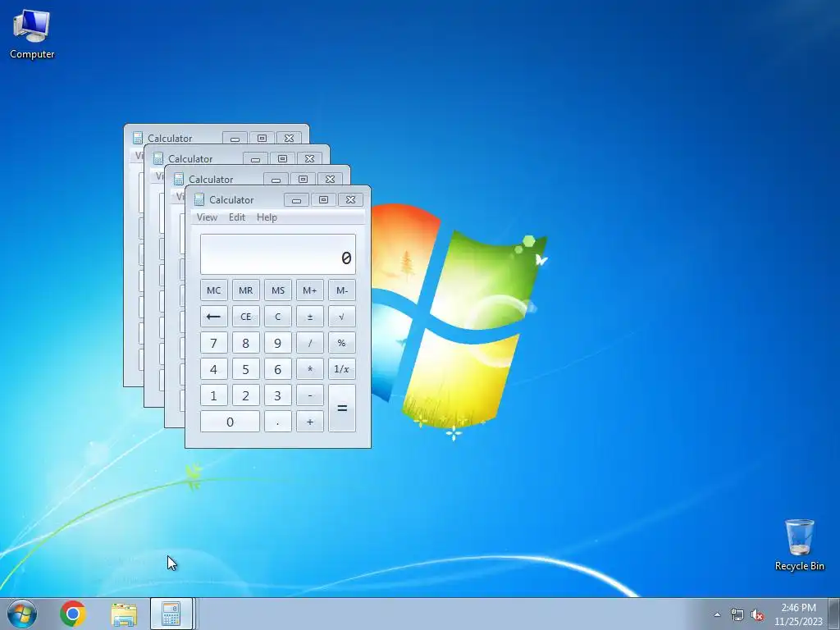Select the Computer desktop icon

coord(32,34)
